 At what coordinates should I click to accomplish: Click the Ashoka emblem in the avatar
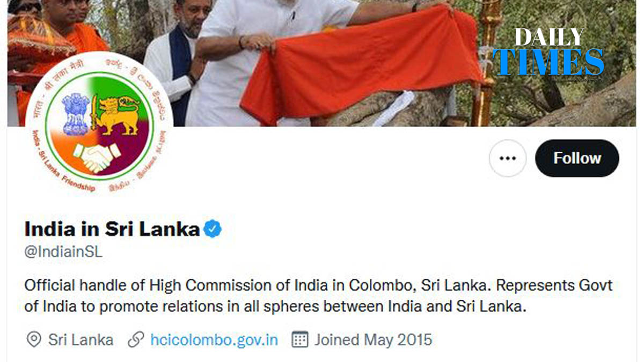[x=76, y=115]
